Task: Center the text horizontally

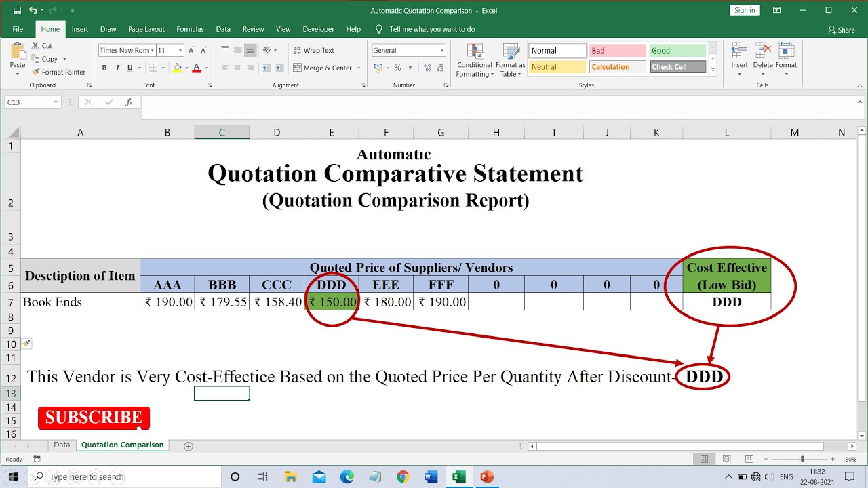Action: [x=237, y=68]
